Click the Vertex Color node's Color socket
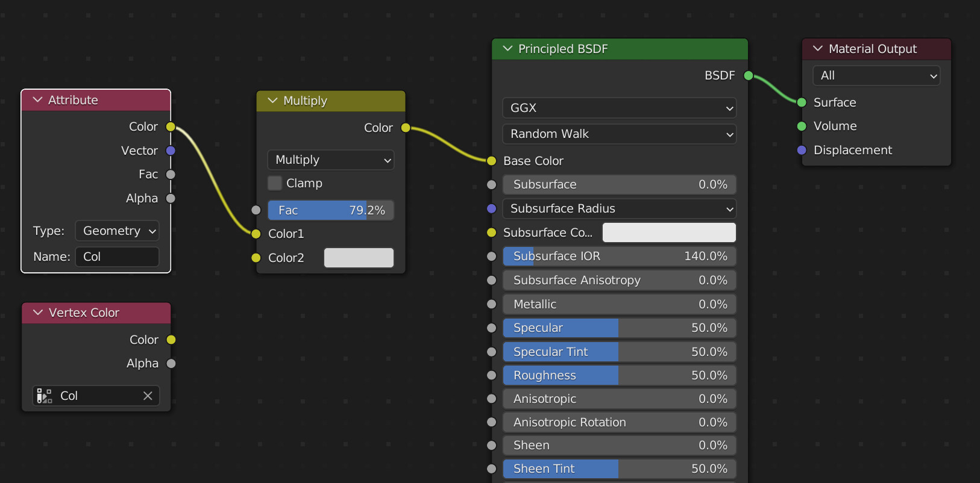980x483 pixels. click(171, 340)
